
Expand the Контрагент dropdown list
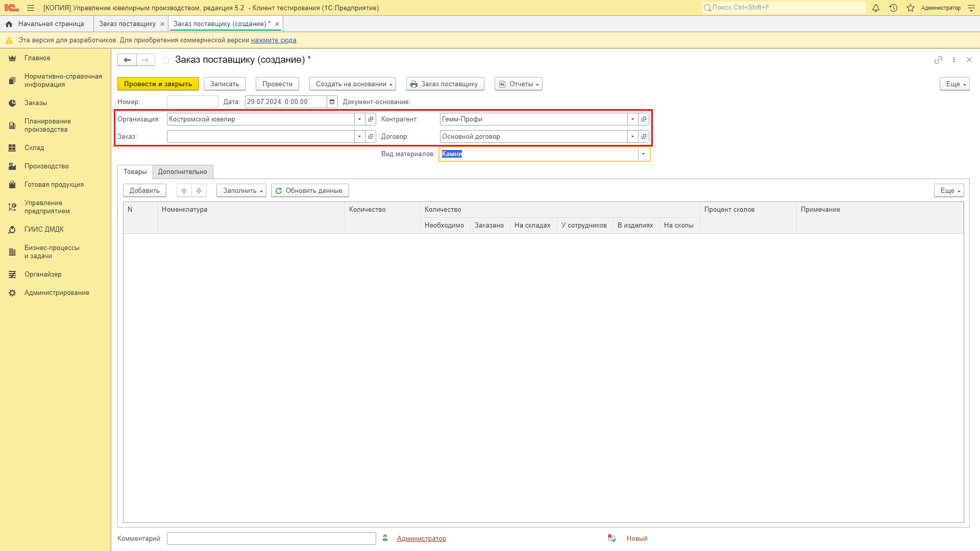click(632, 119)
